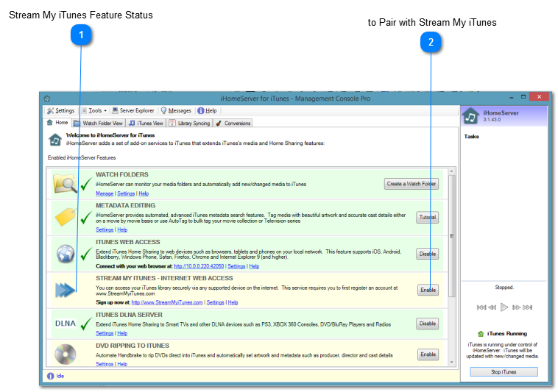Click the window title bar app icon
The image size is (558, 392).
point(46,99)
